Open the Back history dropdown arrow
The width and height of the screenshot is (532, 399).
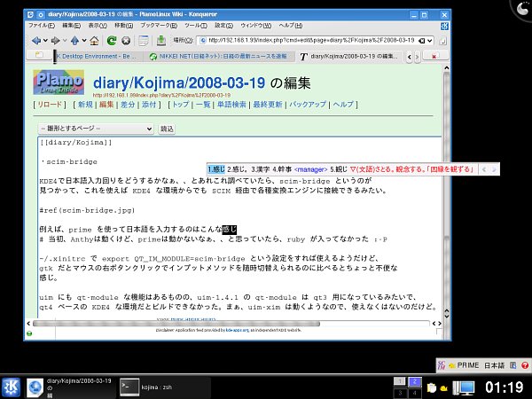45,41
